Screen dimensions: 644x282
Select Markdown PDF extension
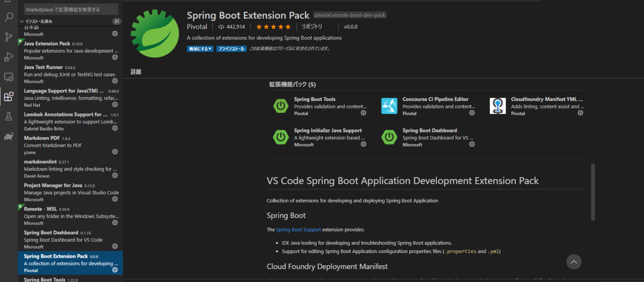point(70,144)
